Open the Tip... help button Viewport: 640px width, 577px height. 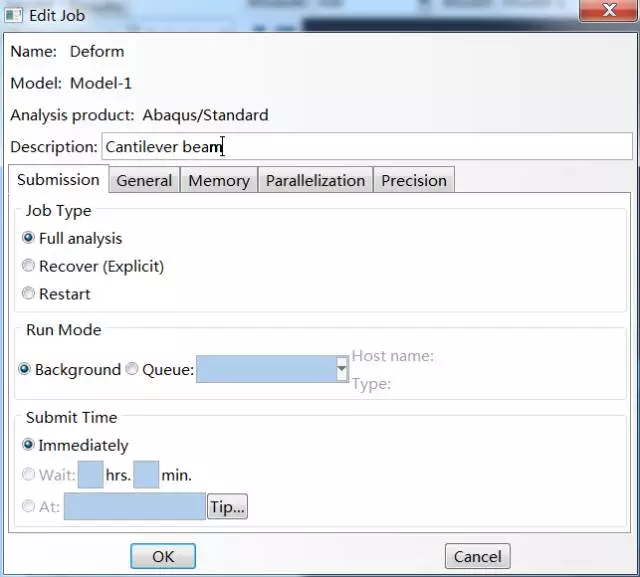227,507
